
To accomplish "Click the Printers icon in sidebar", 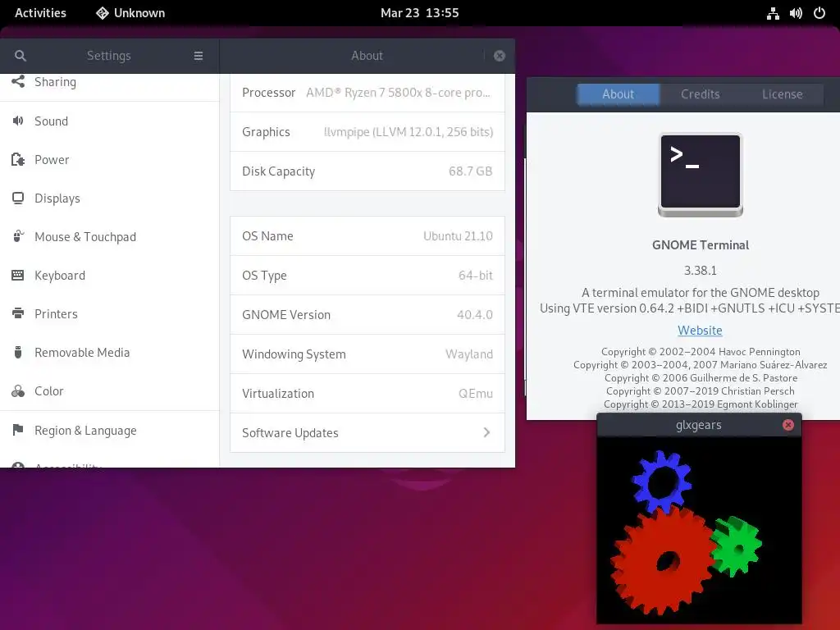I will click(x=18, y=313).
